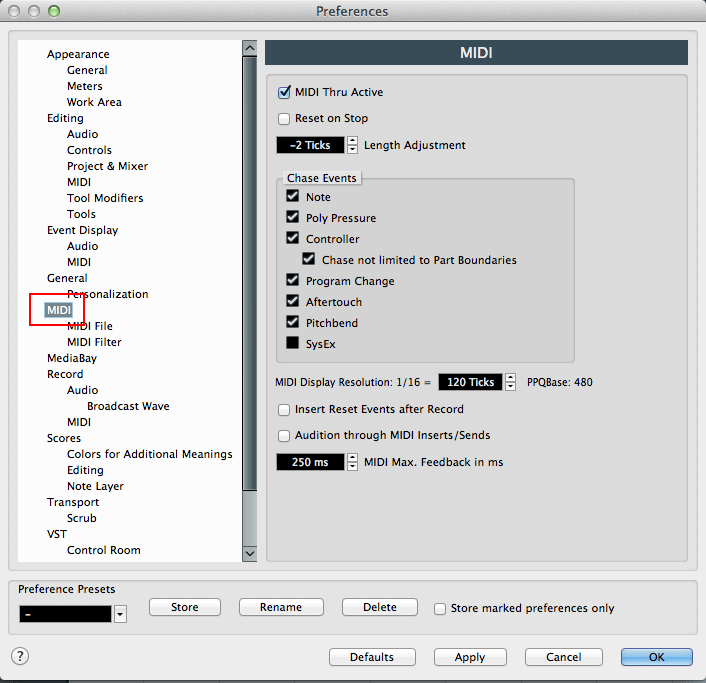This screenshot has height=683, width=706.
Task: Open the Personalization page
Action: tap(108, 294)
